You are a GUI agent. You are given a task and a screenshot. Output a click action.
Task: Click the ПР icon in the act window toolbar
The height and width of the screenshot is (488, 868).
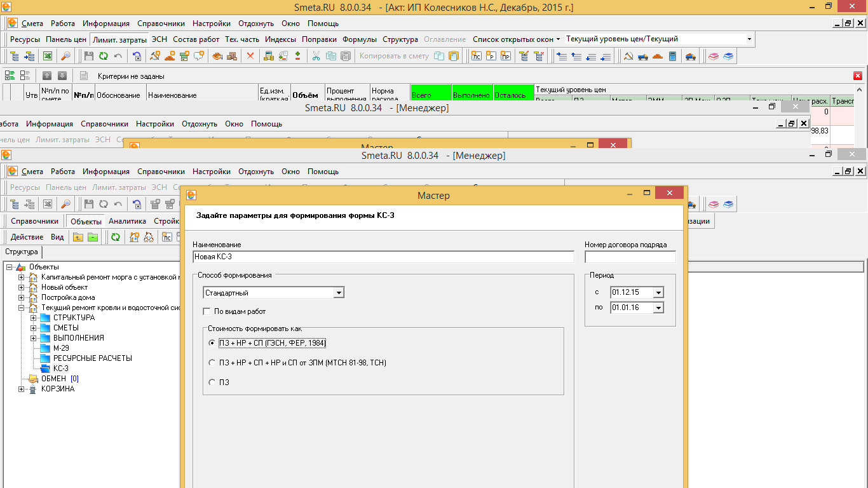coord(506,56)
